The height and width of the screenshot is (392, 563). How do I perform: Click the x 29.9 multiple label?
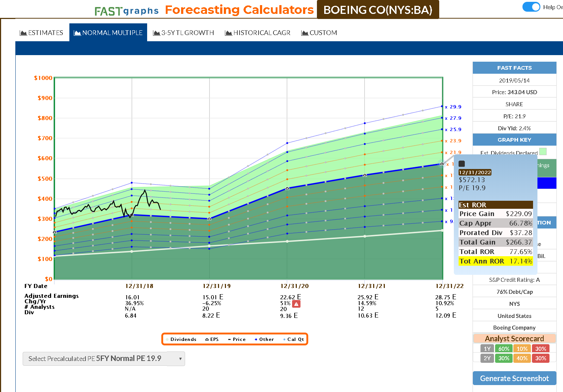(x=453, y=107)
